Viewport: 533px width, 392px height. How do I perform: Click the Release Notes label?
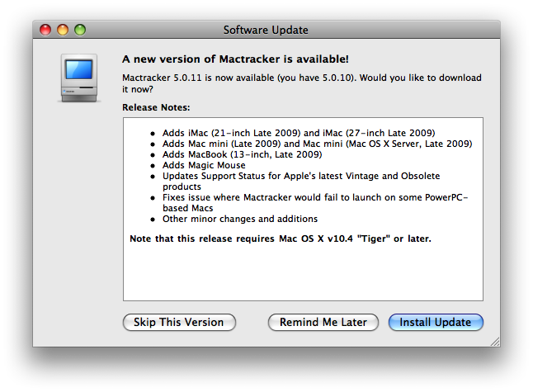click(156, 107)
